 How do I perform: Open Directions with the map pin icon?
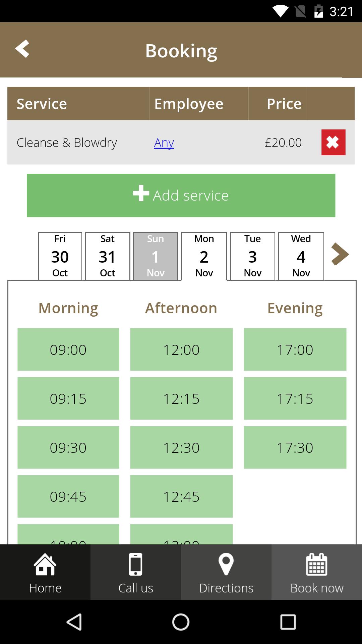pyautogui.click(x=226, y=564)
